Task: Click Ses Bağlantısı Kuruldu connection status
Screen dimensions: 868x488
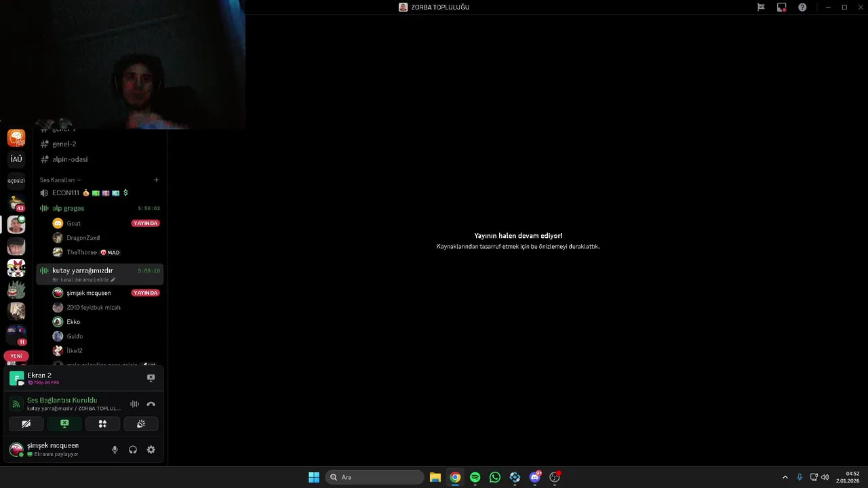Action: coord(62,400)
